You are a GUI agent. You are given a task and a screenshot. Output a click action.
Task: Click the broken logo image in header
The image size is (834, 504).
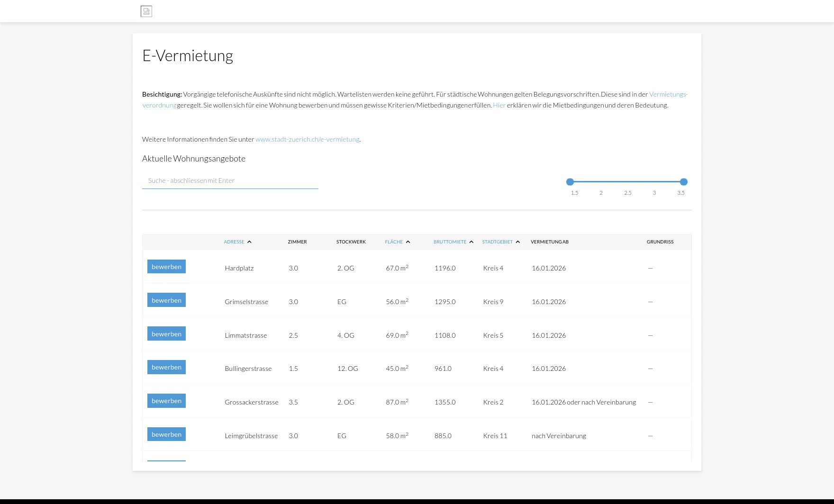(146, 11)
